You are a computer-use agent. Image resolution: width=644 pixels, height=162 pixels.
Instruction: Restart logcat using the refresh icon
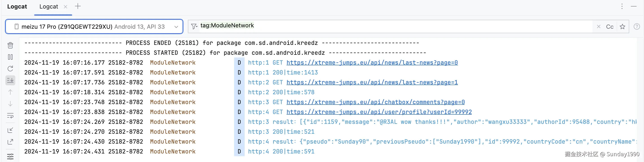[10, 68]
